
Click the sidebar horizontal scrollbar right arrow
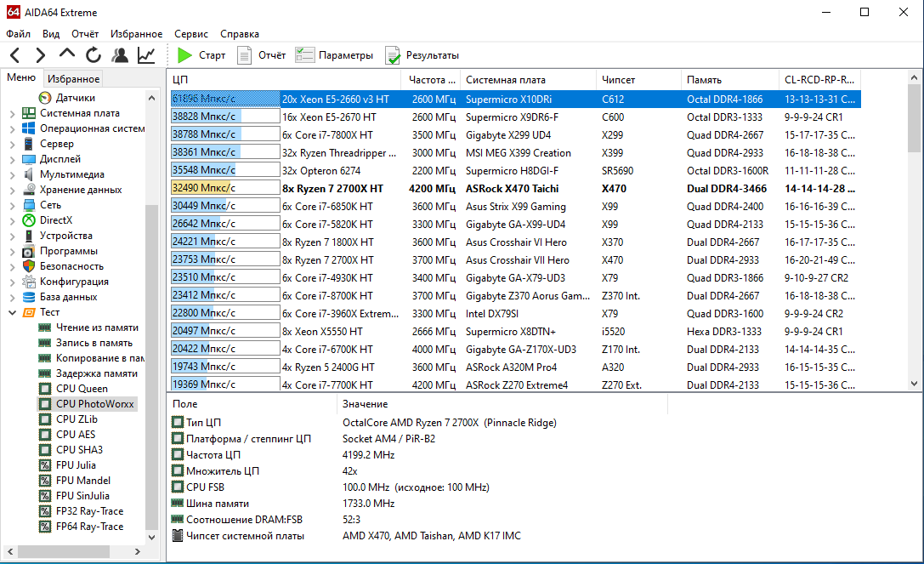138,551
